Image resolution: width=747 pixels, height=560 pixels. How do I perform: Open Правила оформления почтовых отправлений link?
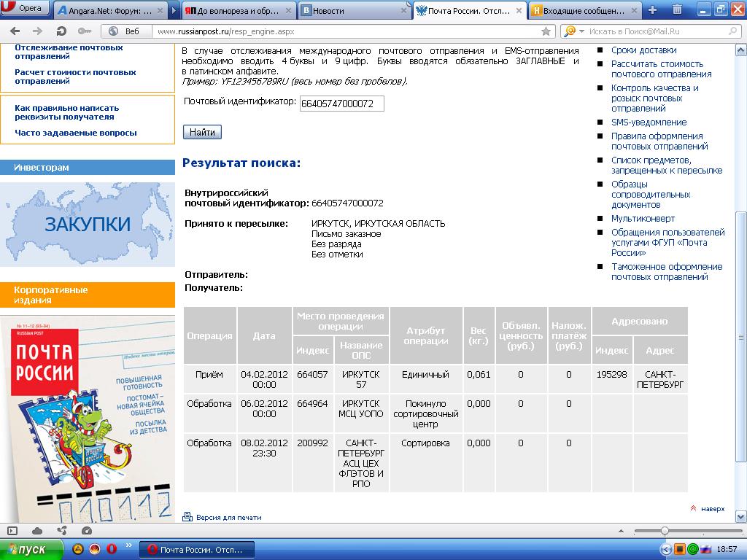point(659,141)
